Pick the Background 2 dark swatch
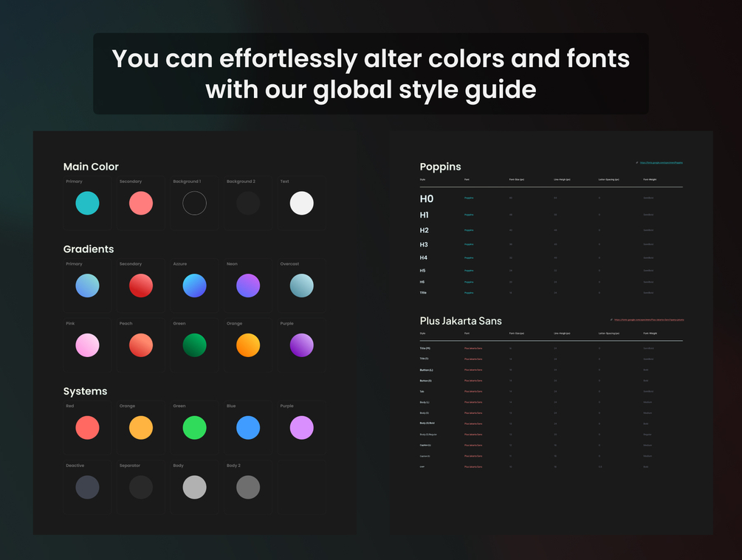The width and height of the screenshot is (742, 560). (248, 204)
